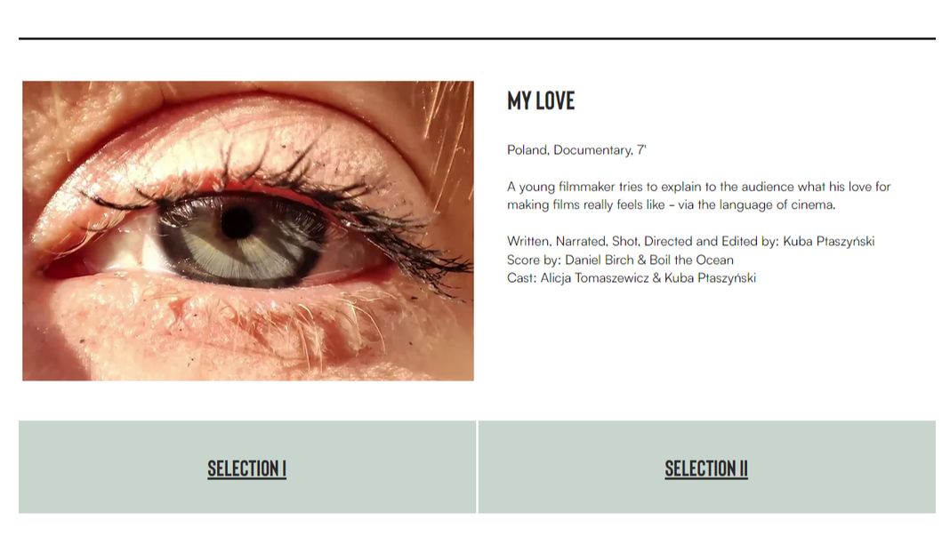Click the composer name Daniel Birch
This screenshot has width=950, height=560.
tap(600, 260)
